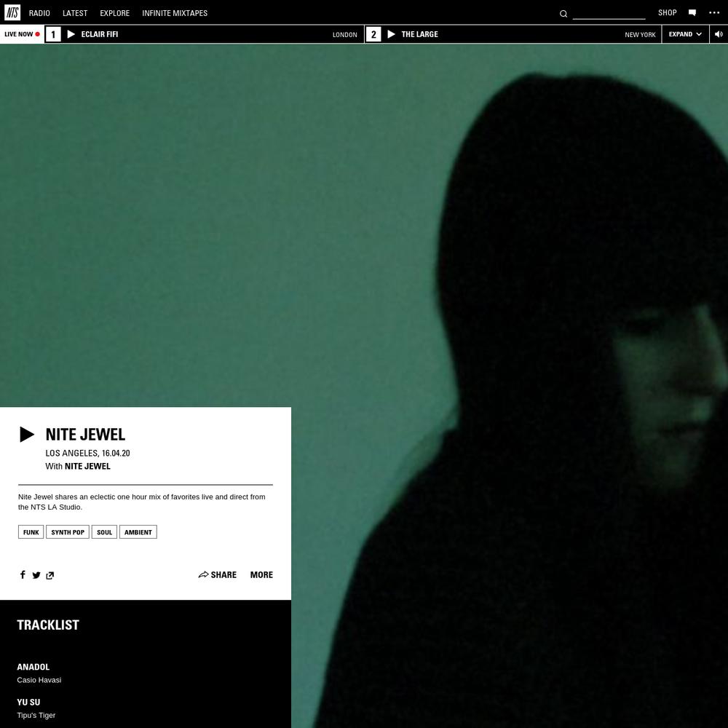Open the chat bubble icon
Viewport: 728px width, 728px height.
coord(692,12)
